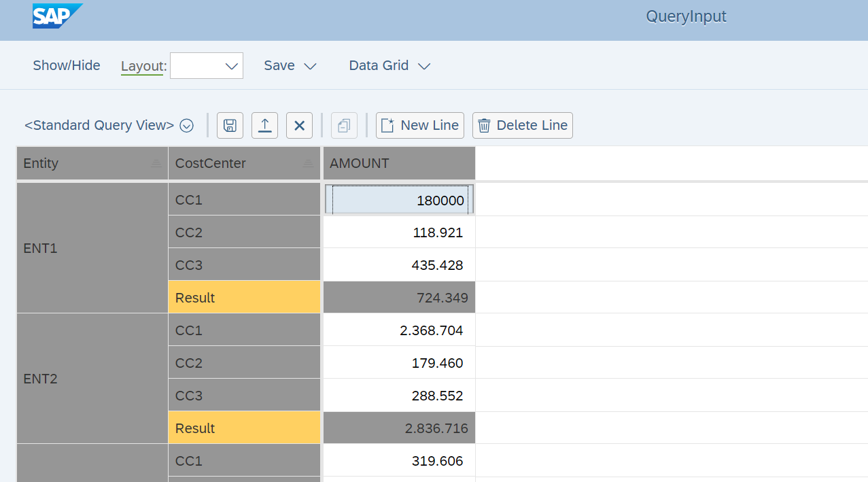Click the yellow Result cell under ENT2
868x482 pixels.
(x=244, y=428)
